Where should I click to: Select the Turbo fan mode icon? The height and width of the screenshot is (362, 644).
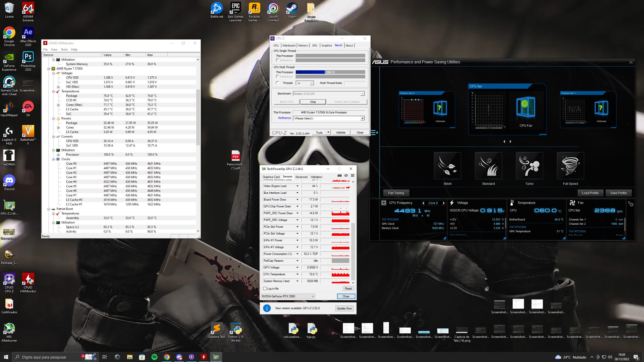coord(530,166)
